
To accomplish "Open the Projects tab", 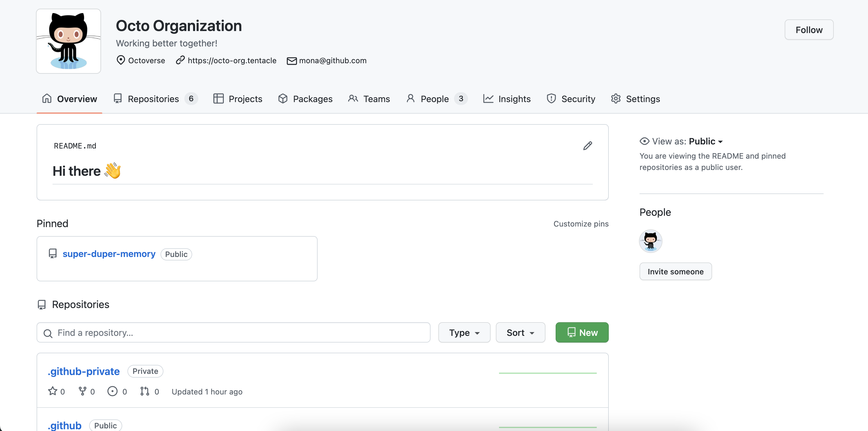I will pyautogui.click(x=238, y=99).
